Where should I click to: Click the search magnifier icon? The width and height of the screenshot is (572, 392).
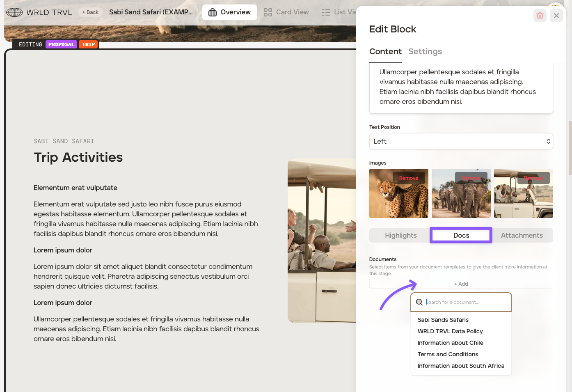point(419,302)
